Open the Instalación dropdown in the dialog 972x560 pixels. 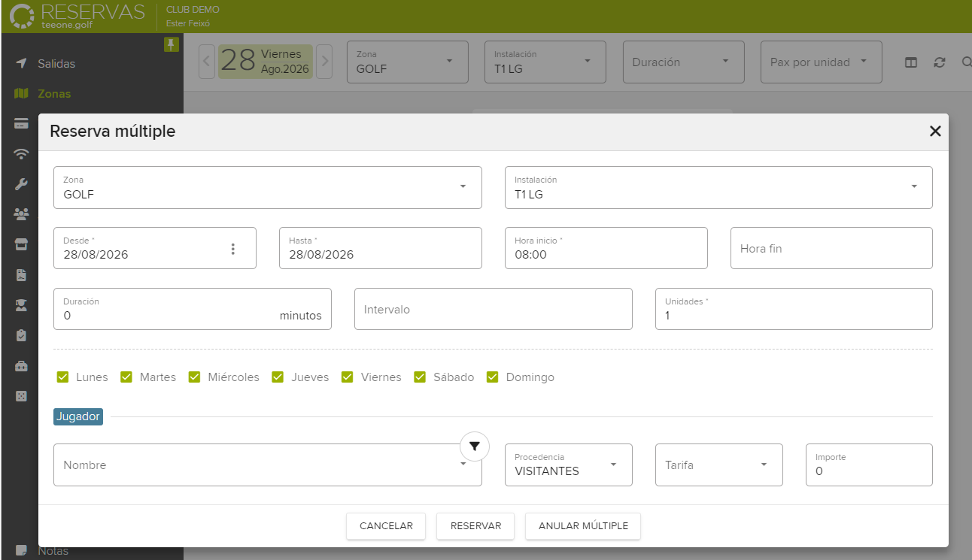click(x=718, y=187)
